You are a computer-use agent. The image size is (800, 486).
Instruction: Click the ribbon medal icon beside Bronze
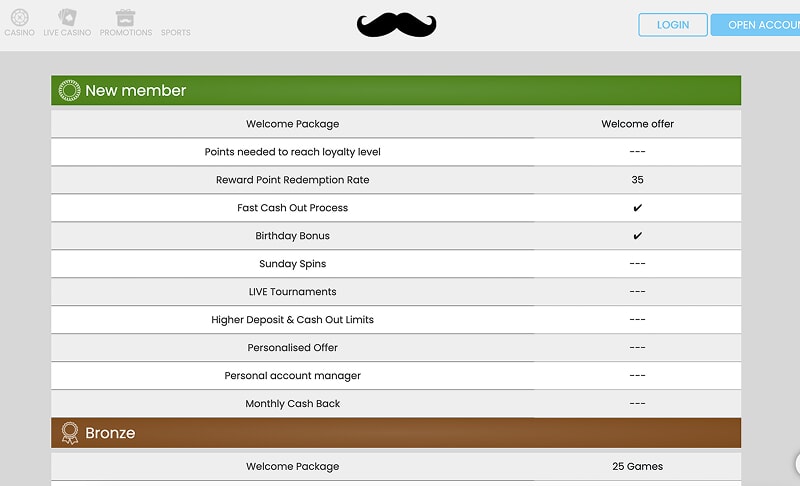69,433
